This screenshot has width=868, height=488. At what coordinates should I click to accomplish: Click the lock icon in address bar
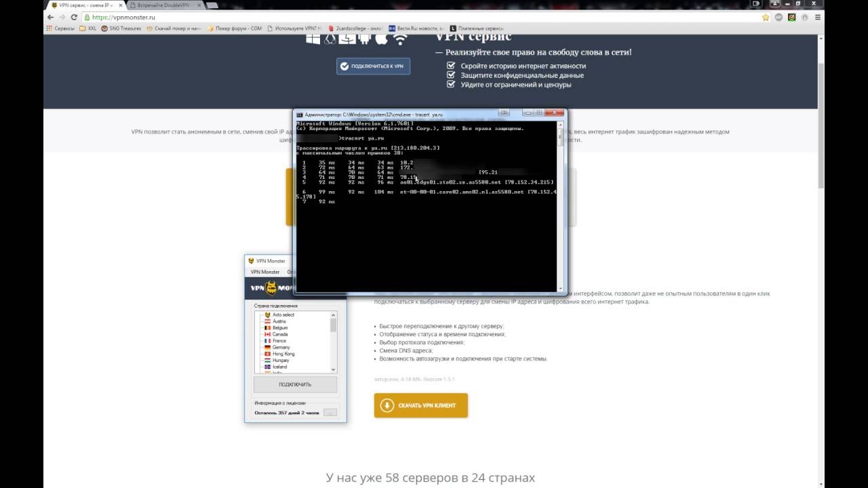tap(87, 17)
